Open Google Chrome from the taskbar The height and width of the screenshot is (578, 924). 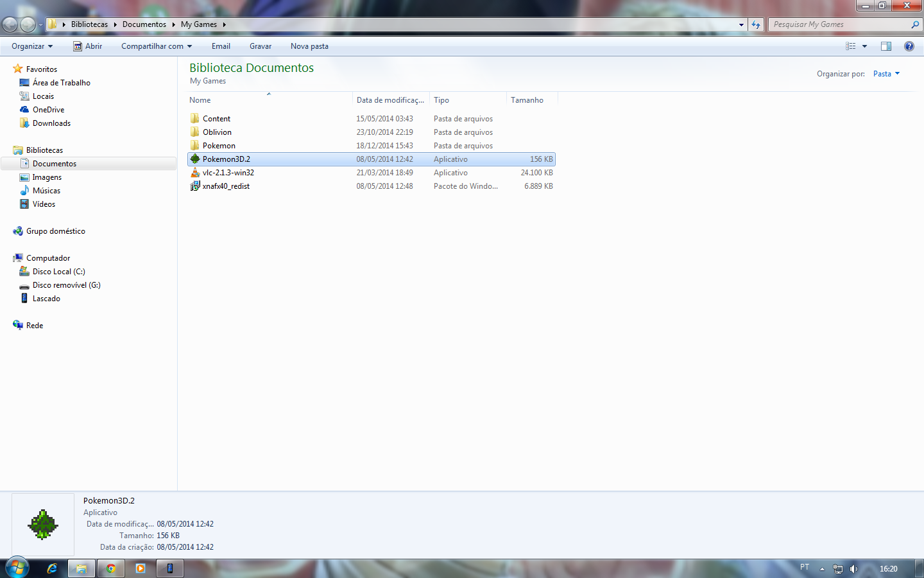(x=110, y=568)
